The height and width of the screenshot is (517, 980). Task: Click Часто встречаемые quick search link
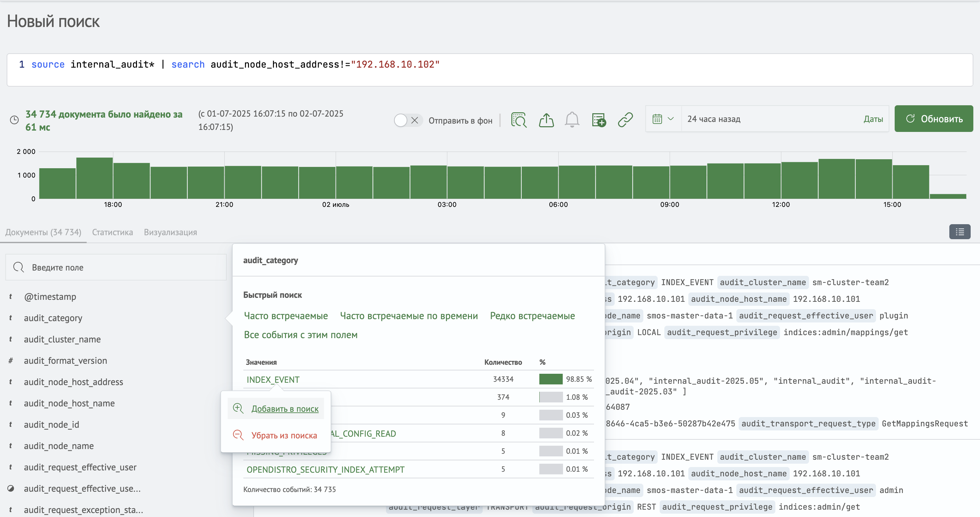click(x=286, y=315)
